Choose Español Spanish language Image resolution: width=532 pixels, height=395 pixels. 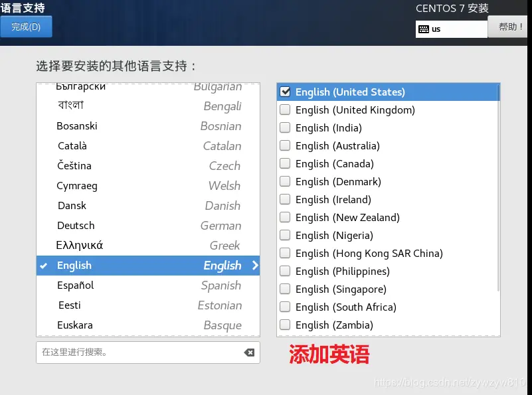click(148, 285)
